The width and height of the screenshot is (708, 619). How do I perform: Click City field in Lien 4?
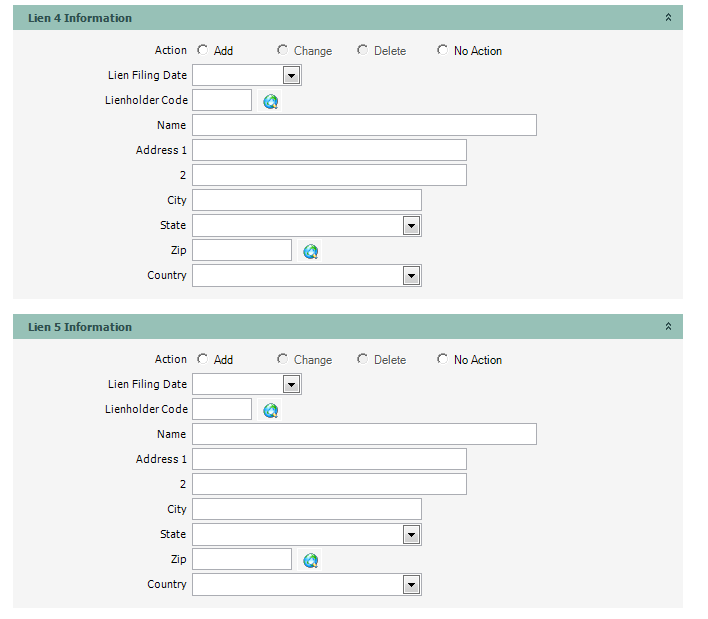pos(307,200)
